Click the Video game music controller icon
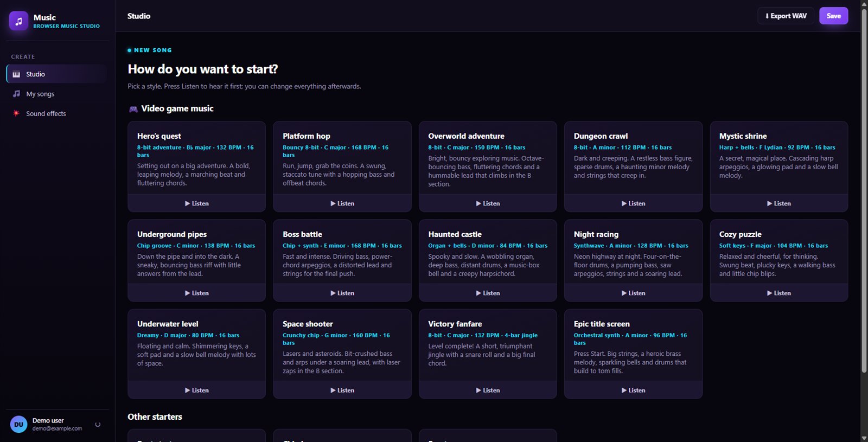The height and width of the screenshot is (442, 868). 133,109
